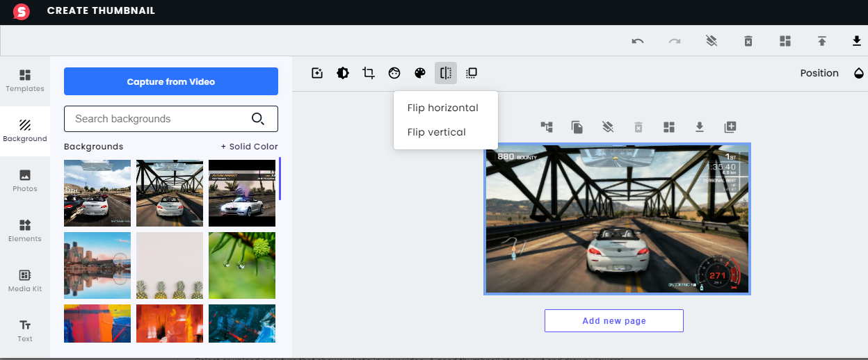Select the dark blue abstract background
The image size is (868, 360).
242,323
